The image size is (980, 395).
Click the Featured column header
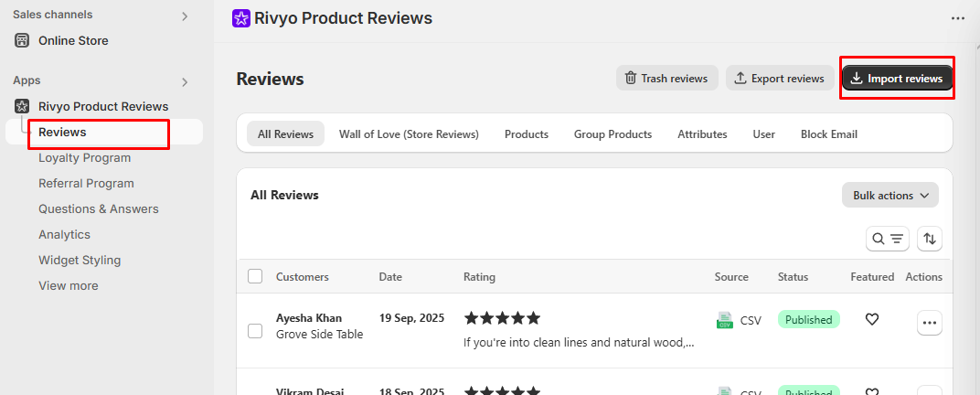872,276
